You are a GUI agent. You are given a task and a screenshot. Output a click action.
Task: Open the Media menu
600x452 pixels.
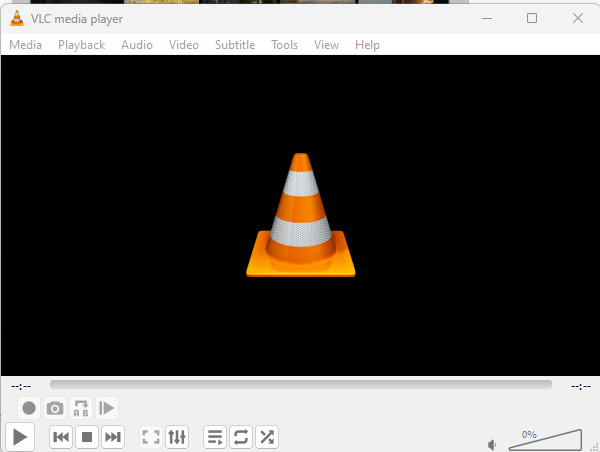(26, 45)
